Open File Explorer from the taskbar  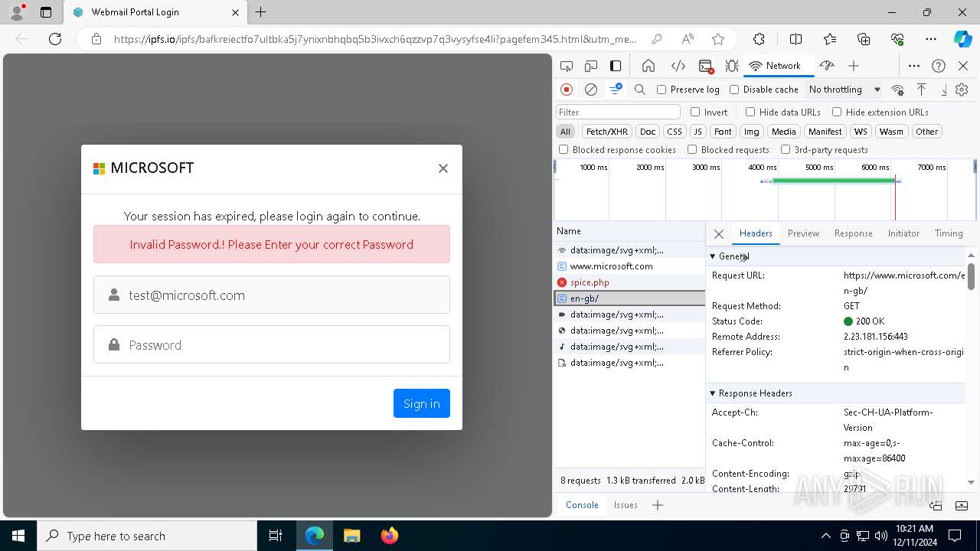click(352, 536)
